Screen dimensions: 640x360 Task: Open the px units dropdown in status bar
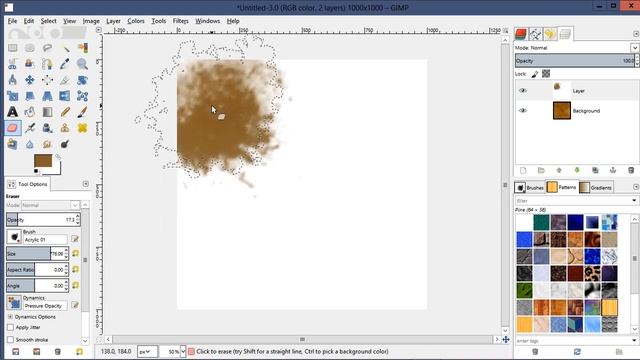pos(147,351)
